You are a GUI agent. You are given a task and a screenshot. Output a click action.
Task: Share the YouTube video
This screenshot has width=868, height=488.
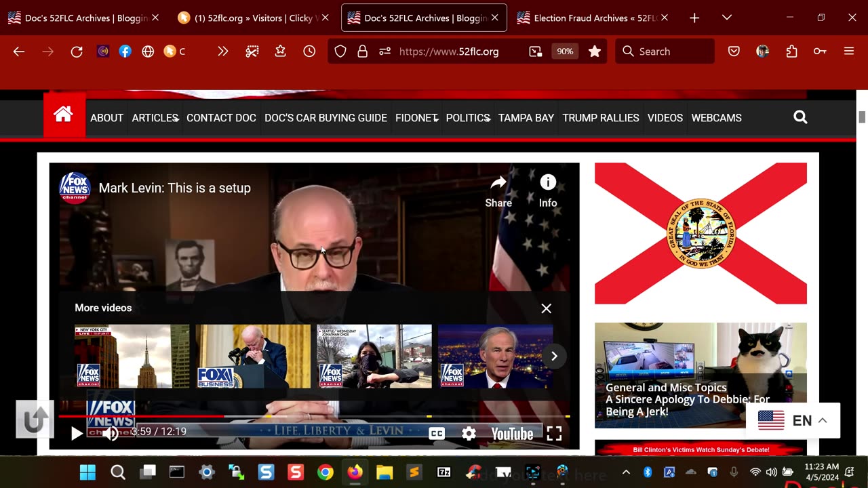(498, 191)
